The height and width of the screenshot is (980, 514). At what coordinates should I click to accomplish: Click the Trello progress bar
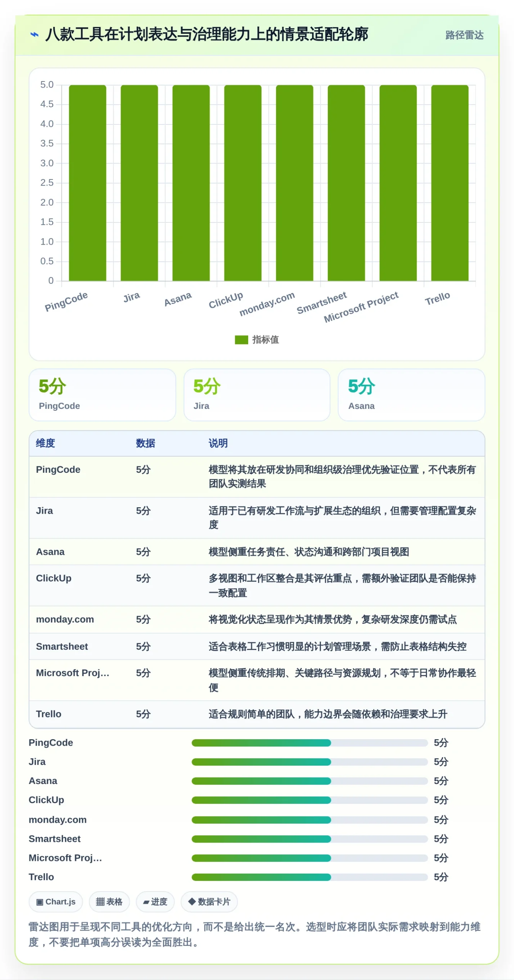point(309,877)
